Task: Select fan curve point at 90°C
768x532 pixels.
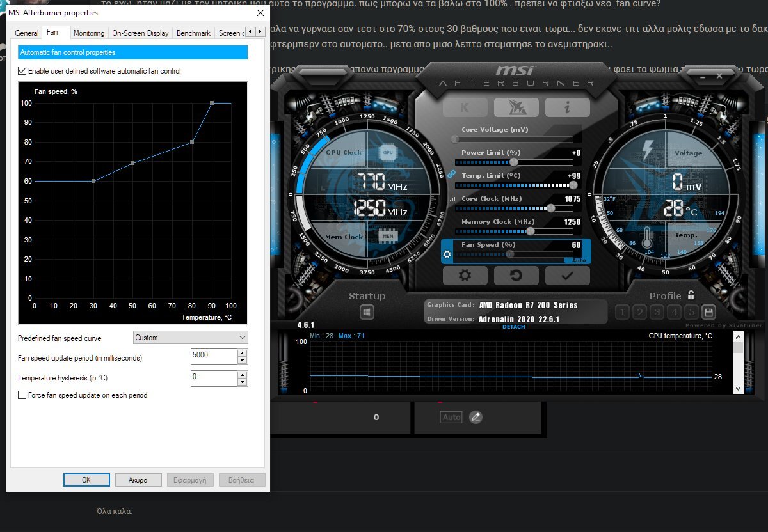Action: 212,103
